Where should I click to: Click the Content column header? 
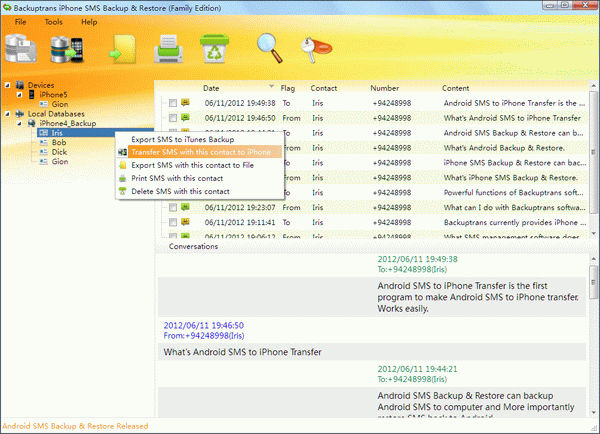tap(455, 88)
